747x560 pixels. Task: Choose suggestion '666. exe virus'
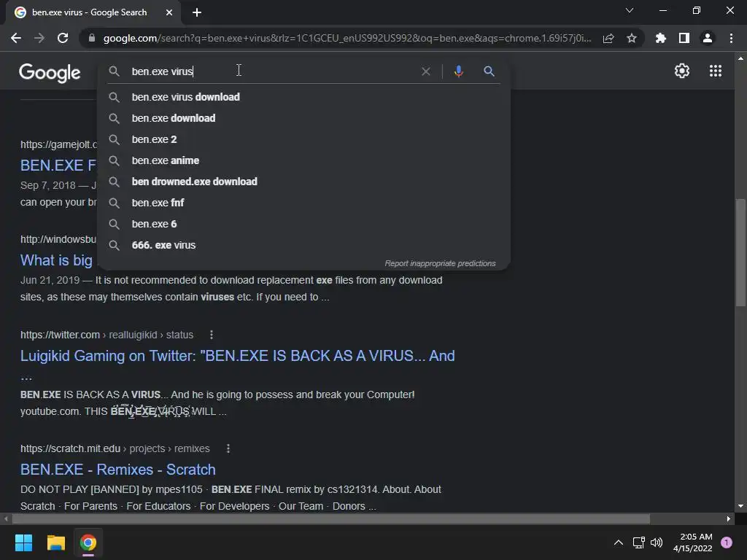[303, 245]
